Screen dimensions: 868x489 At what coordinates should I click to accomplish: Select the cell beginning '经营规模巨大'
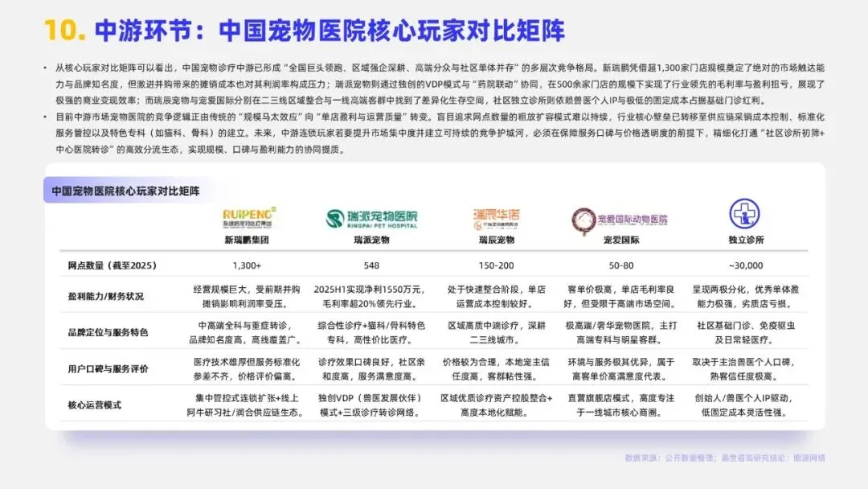247,296
